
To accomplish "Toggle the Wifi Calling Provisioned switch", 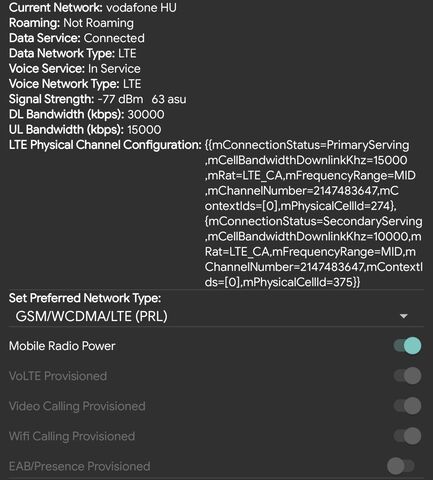I will point(407,436).
